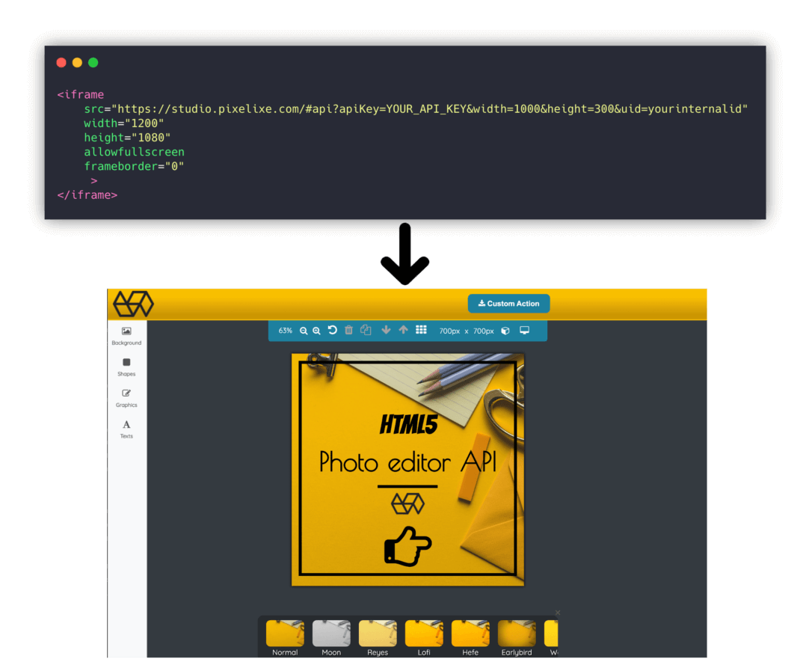Viewport: 812px width, 662px height.
Task: Click the 3D cube icon in toolbar
Action: point(505,330)
